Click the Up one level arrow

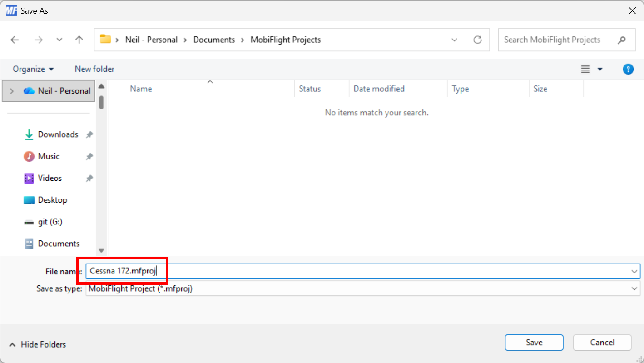click(79, 40)
